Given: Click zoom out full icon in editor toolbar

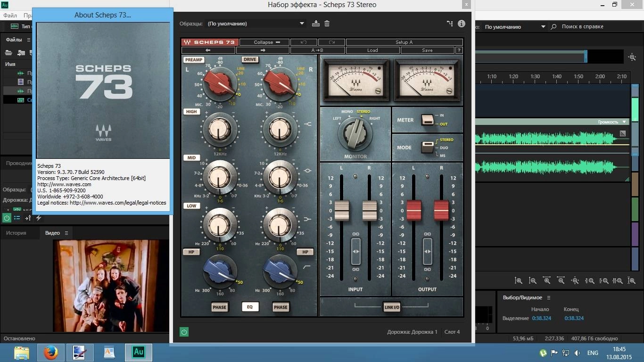Looking at the screenshot, I should click(x=575, y=280).
